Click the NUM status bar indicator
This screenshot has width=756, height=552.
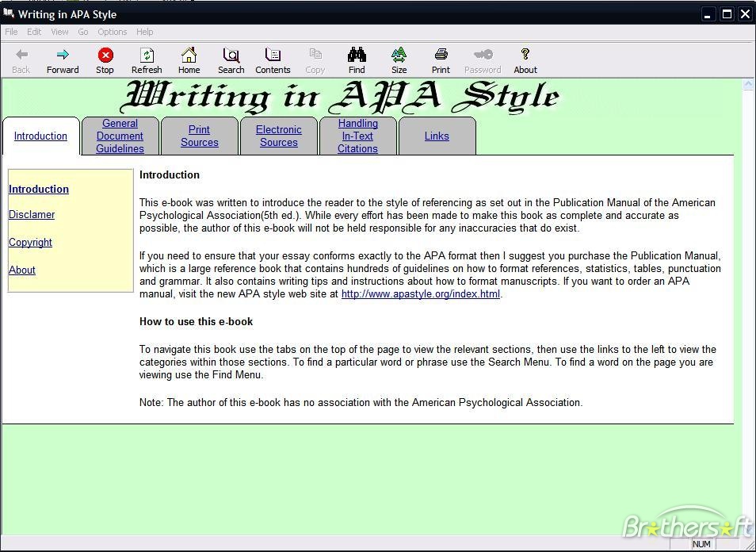[701, 544]
